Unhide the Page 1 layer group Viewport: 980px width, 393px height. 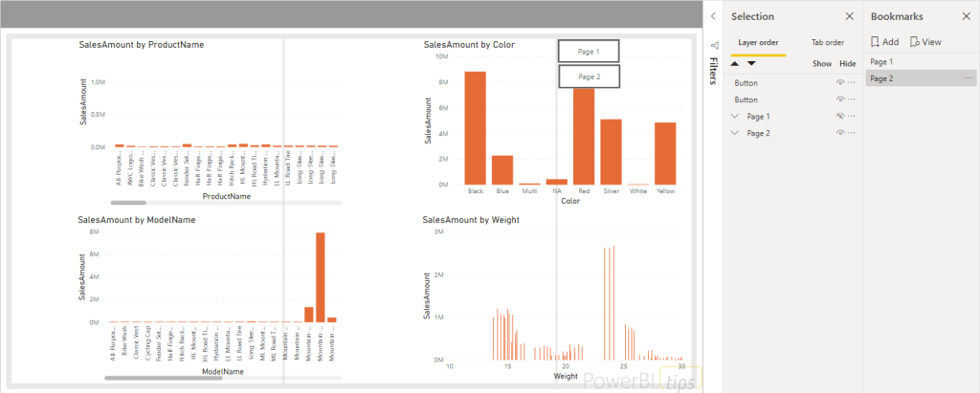[840, 116]
